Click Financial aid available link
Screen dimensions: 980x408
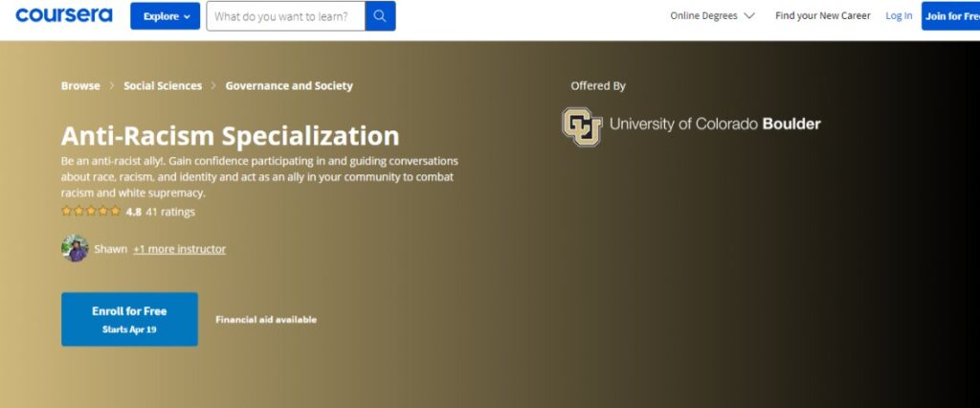(x=266, y=320)
